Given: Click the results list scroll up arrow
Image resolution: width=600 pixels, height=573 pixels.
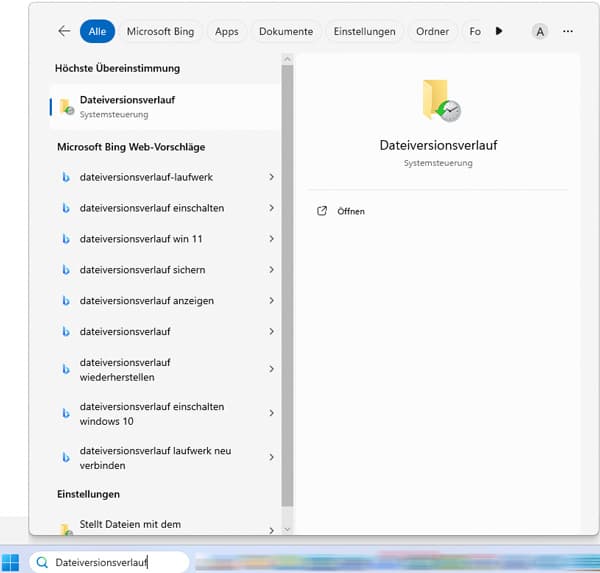Looking at the screenshot, I should pos(287,59).
